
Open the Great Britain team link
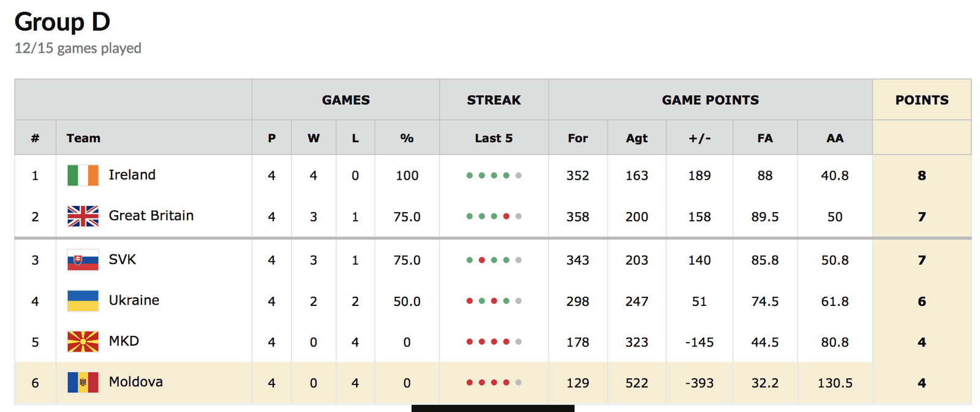151,216
